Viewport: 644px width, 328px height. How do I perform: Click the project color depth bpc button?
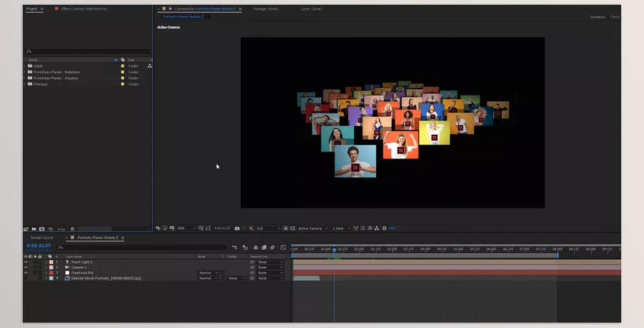coord(61,229)
